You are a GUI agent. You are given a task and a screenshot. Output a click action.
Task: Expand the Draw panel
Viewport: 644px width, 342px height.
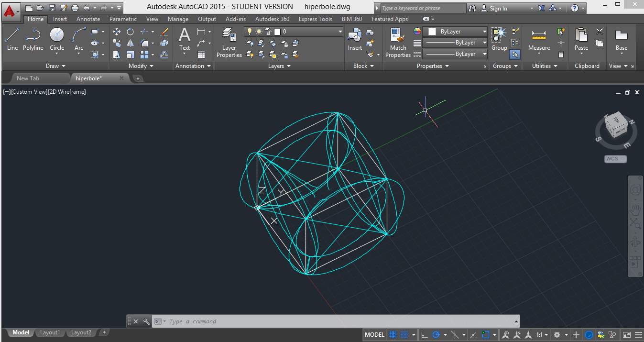[x=55, y=66]
